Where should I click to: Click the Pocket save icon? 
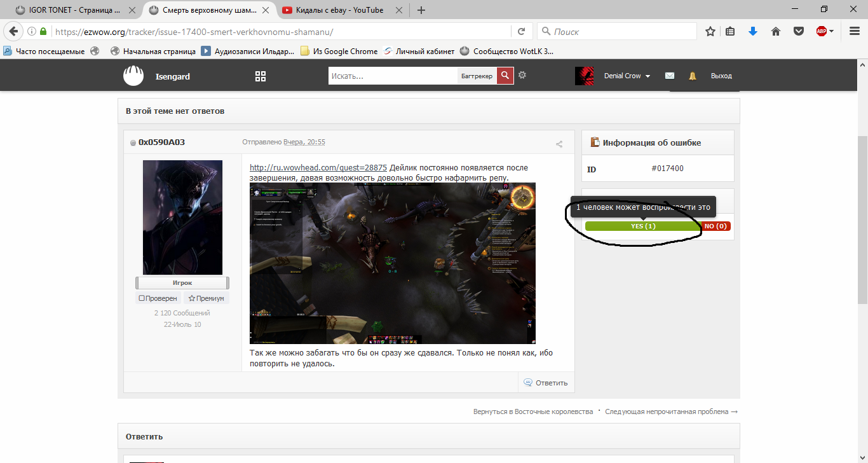[798, 31]
